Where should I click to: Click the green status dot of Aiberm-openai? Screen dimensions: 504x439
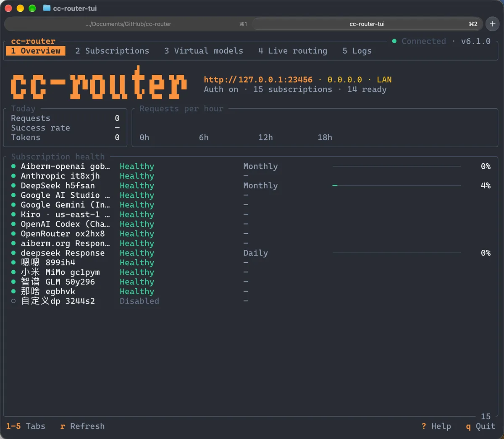[x=13, y=166]
